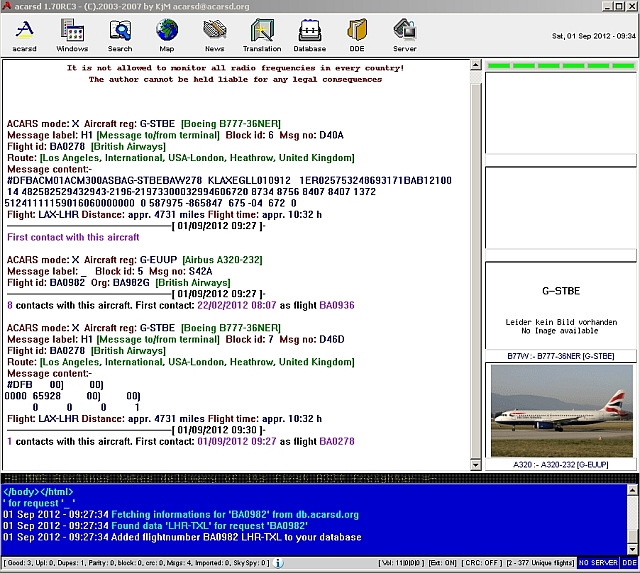Open the Windows toolbar icon
This screenshot has width=640, height=573.
72,35
